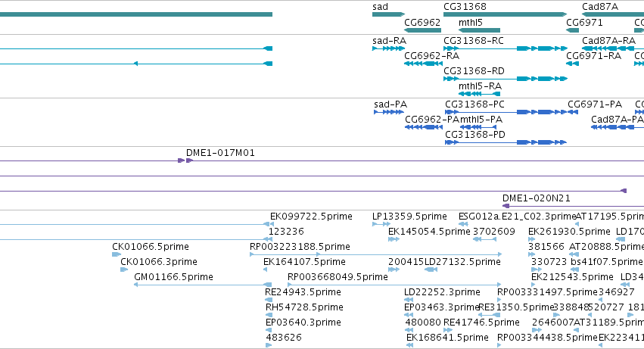Click the CG31368 gene bar
The height and width of the screenshot is (349, 644).
click(506, 14)
